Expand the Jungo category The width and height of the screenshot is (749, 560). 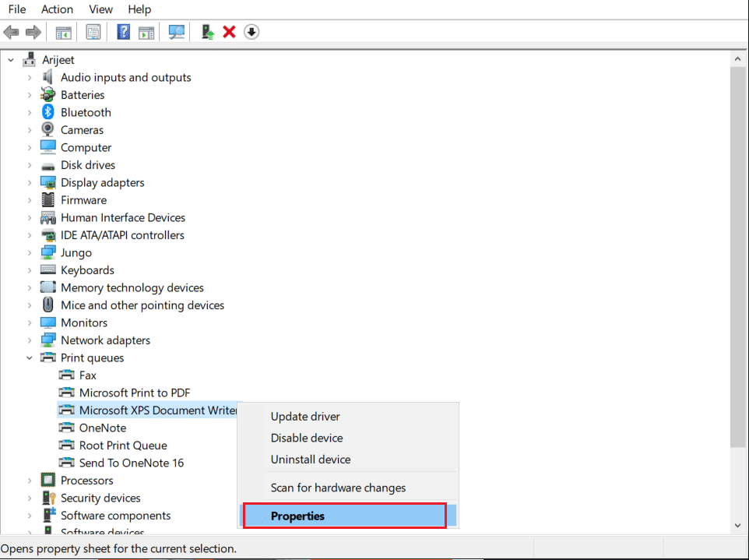point(30,253)
